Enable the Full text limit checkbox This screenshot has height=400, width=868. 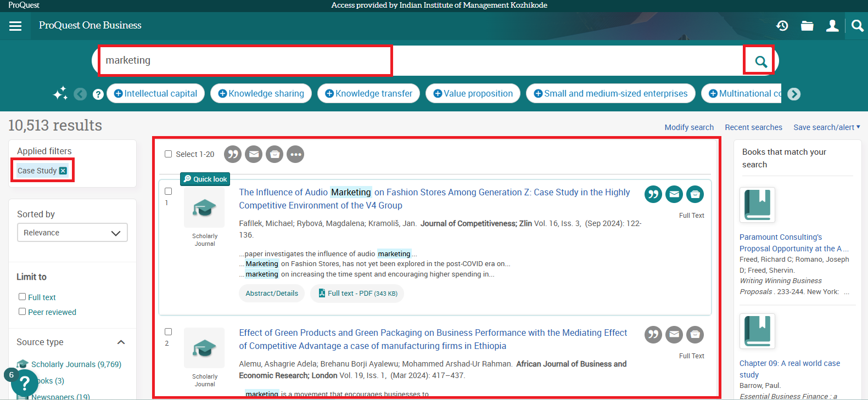tap(23, 297)
